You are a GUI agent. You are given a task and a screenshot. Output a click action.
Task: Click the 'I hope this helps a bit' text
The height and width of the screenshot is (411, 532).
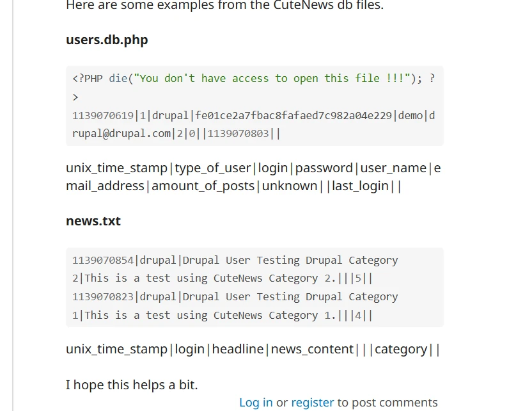pos(132,385)
